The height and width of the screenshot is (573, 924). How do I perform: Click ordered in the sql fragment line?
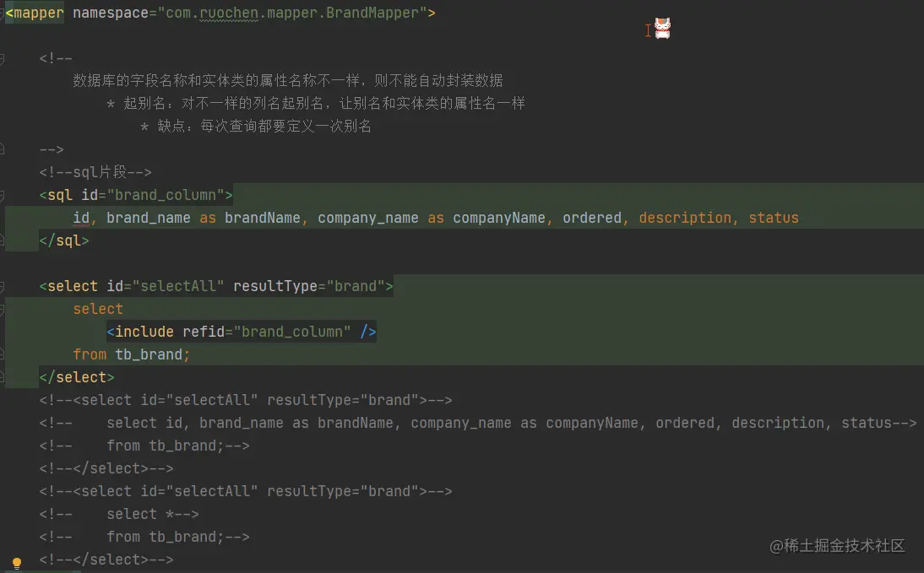(591, 218)
